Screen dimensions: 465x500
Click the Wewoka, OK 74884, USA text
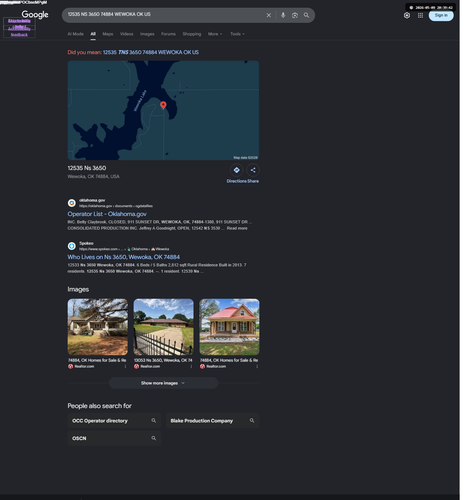[94, 178]
